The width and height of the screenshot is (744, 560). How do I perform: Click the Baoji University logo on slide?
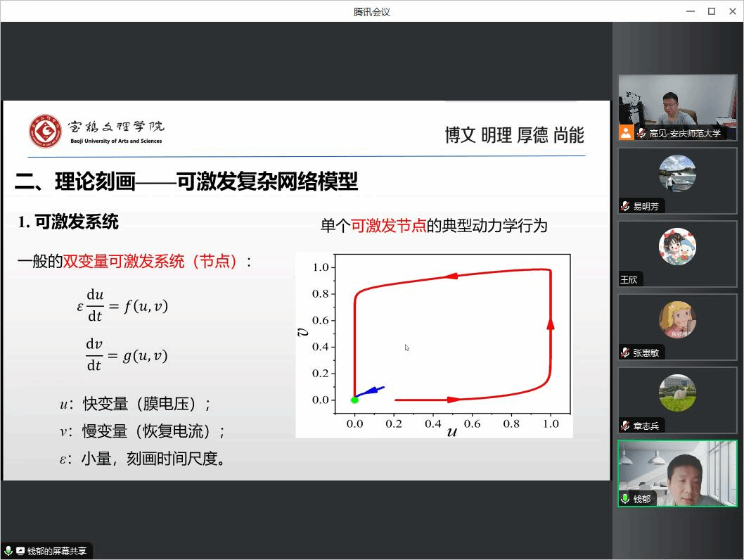click(x=45, y=132)
